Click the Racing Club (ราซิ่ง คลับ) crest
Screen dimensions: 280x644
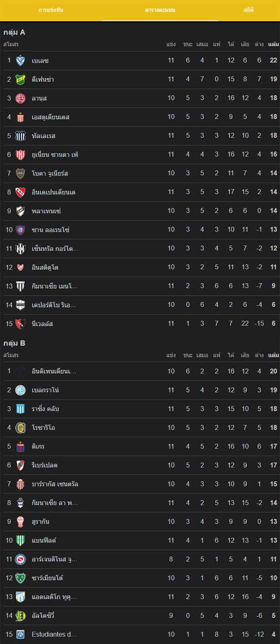point(21,409)
